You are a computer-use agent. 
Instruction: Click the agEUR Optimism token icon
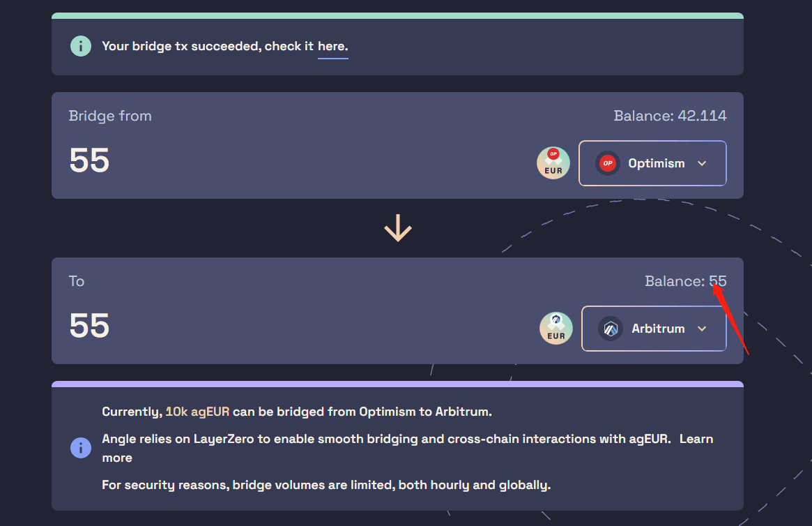click(553, 163)
